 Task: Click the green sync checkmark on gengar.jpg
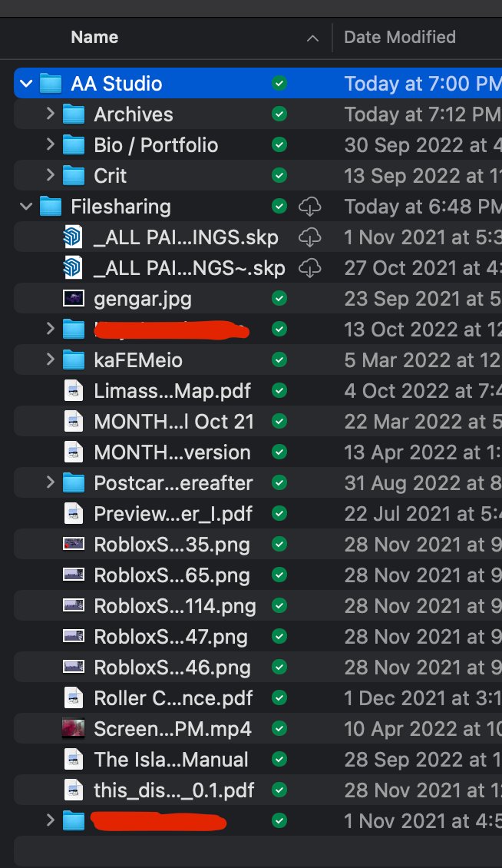pos(279,298)
